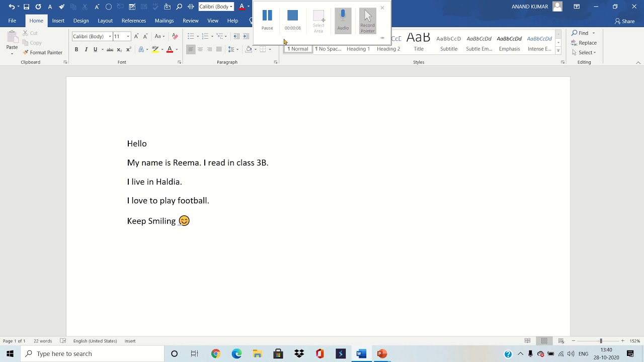644x362 pixels.
Task: Clear all formatting with eraser icon
Action: point(175,36)
